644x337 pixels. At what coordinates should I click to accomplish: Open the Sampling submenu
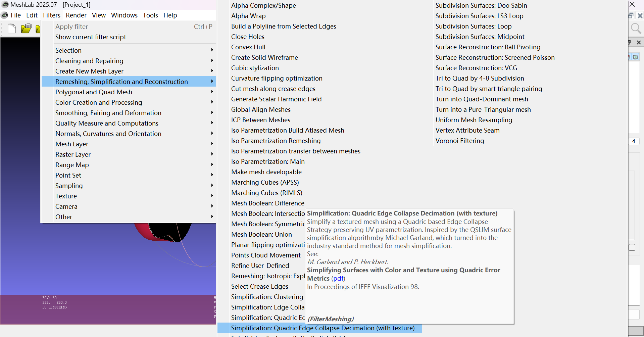pos(129,186)
